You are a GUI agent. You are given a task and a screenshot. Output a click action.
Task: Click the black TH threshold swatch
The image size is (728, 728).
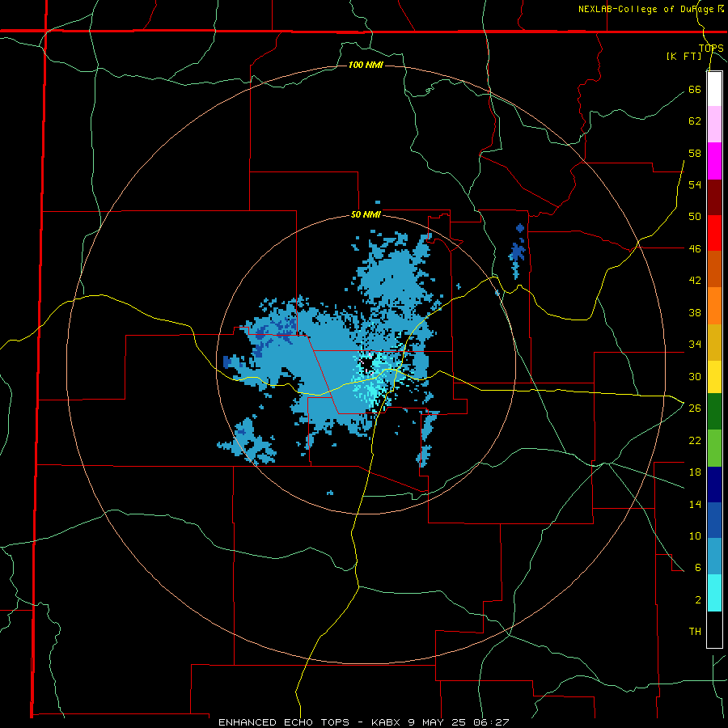714,629
